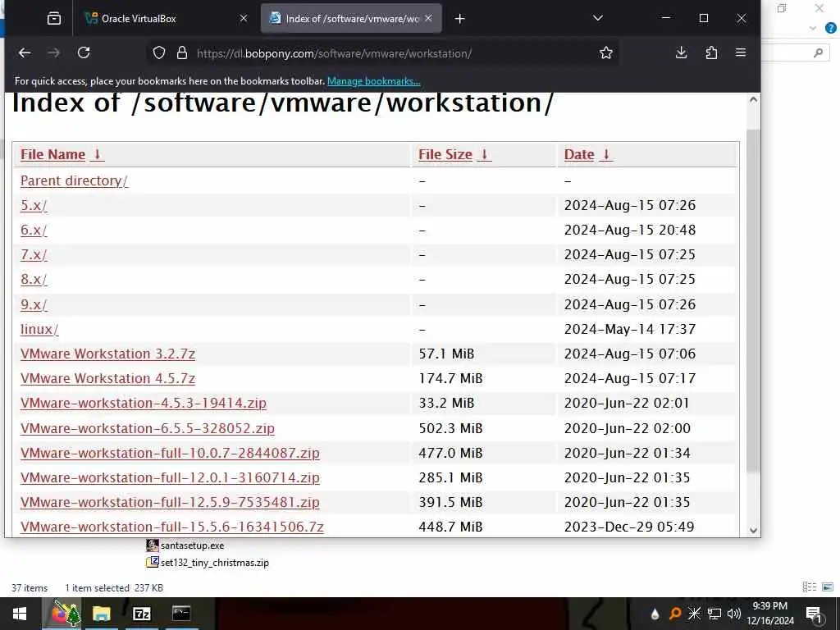This screenshot has width=840, height=630.
Task: Open the Parent directory link
Action: (74, 180)
